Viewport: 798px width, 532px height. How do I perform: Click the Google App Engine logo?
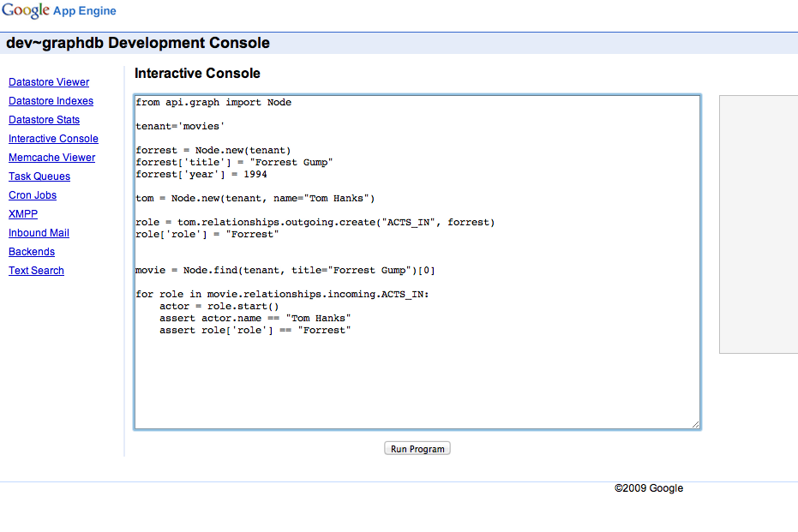tap(59, 10)
